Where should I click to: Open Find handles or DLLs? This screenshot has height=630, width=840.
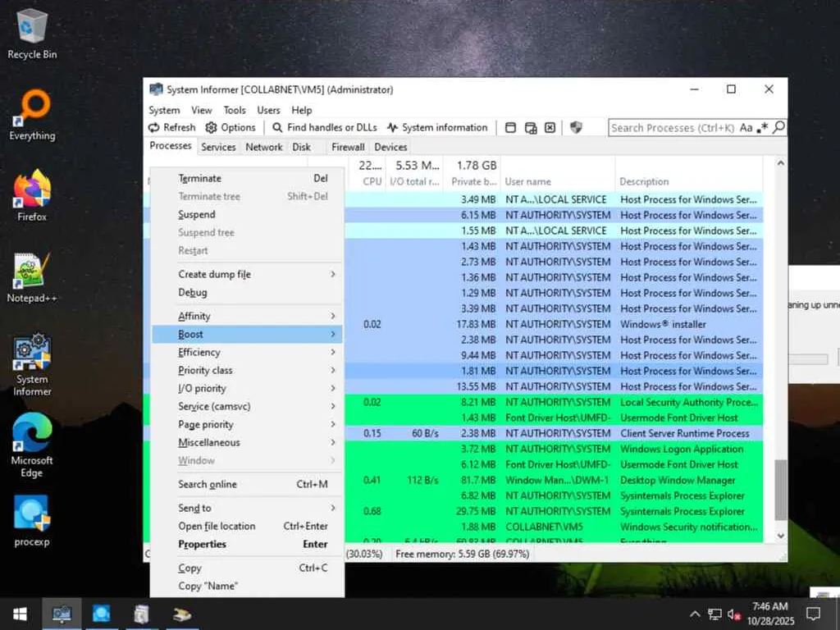coord(325,127)
